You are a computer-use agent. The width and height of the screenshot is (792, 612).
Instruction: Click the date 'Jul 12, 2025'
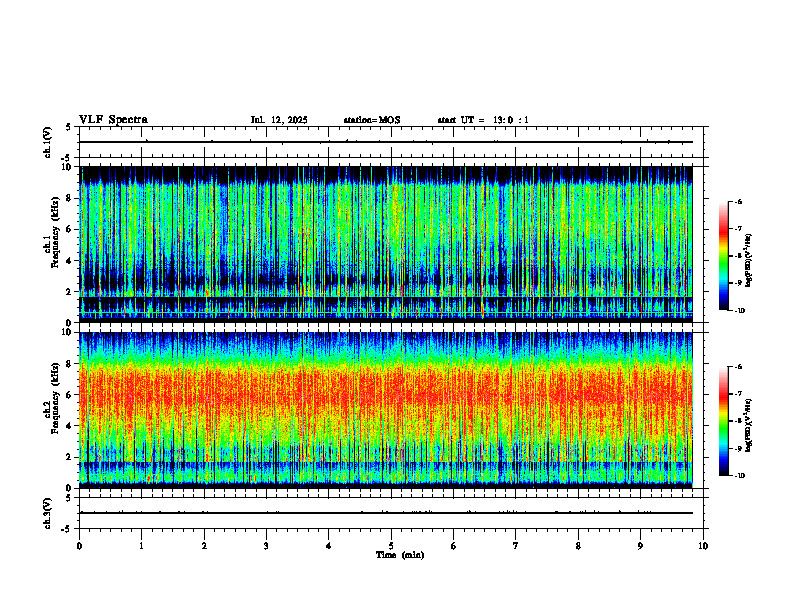coord(279,120)
